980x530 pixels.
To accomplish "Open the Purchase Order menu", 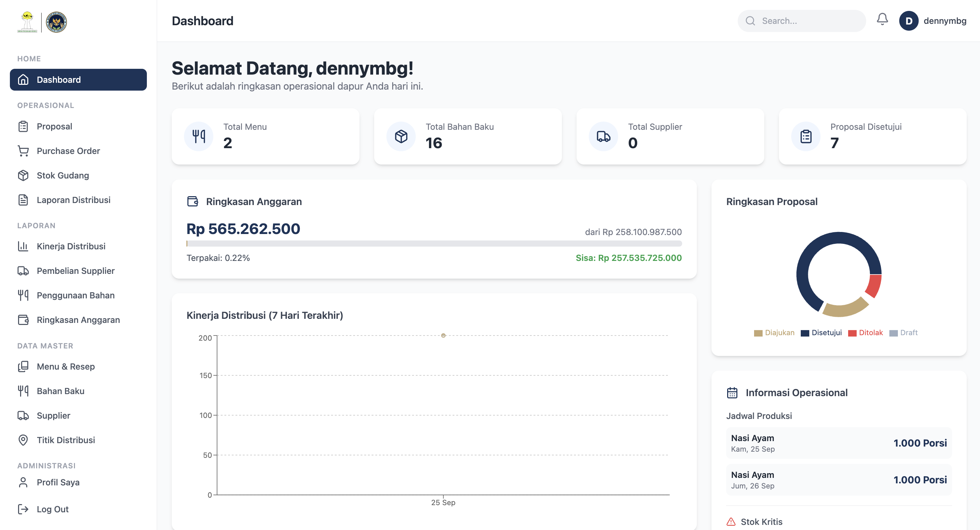I will coord(68,151).
